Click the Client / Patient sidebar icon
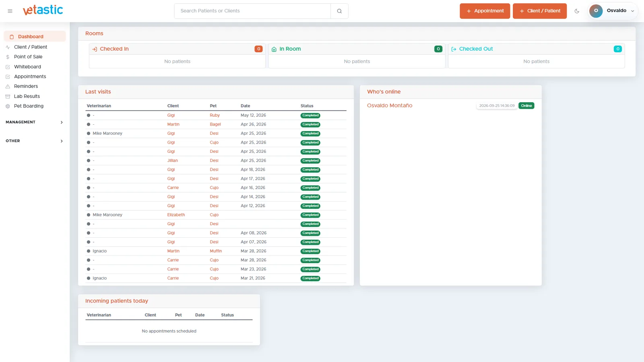The width and height of the screenshot is (644, 362). coord(8,47)
